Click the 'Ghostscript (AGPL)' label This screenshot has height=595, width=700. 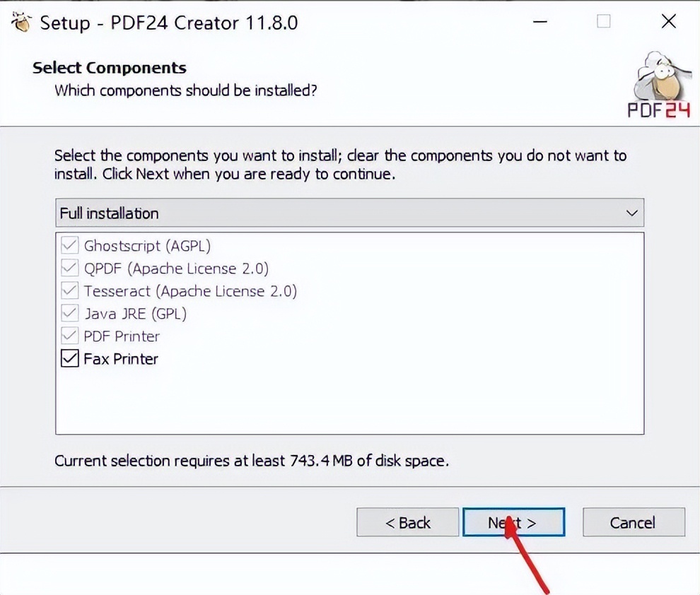(x=147, y=246)
